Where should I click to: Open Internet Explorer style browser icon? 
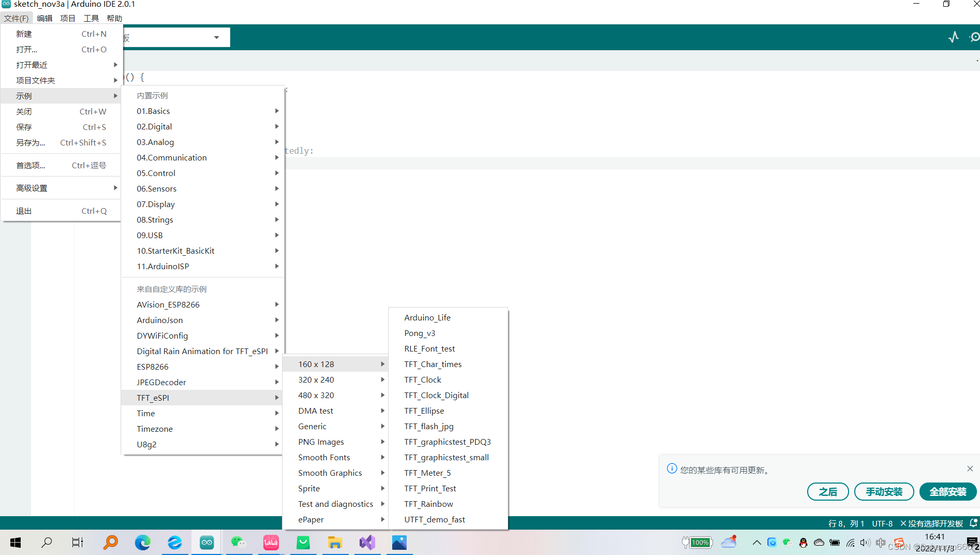174,543
